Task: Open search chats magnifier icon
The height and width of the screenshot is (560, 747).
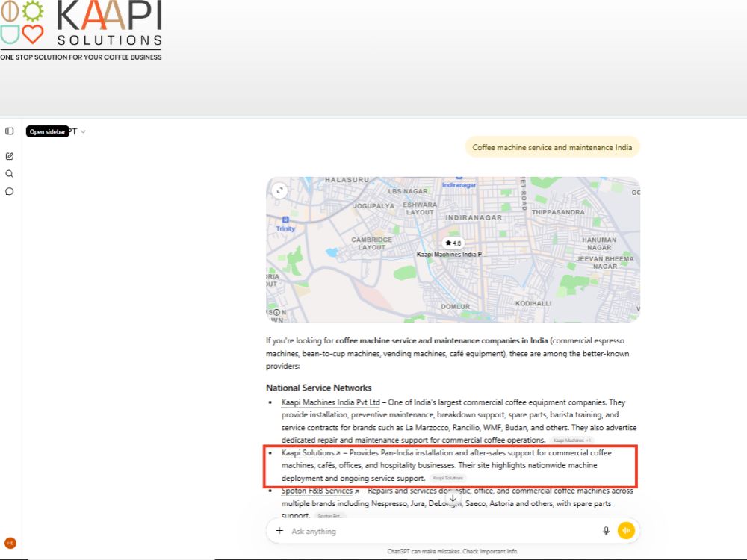Action: point(10,174)
